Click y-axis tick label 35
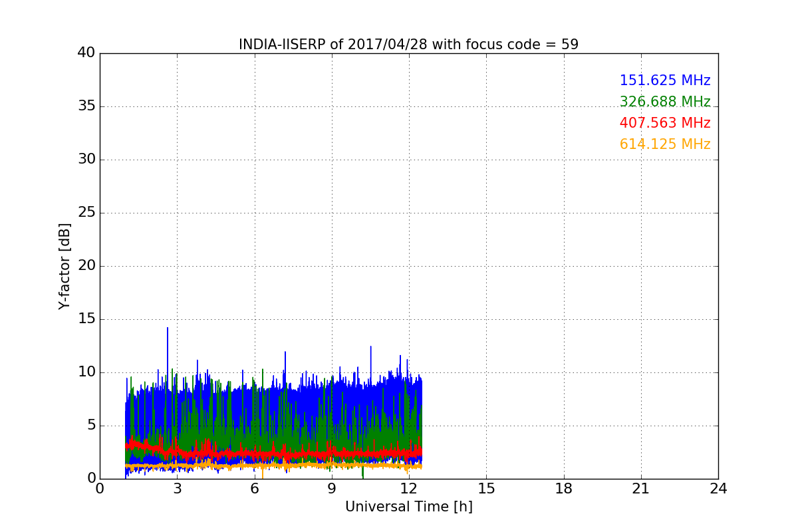 86,106
